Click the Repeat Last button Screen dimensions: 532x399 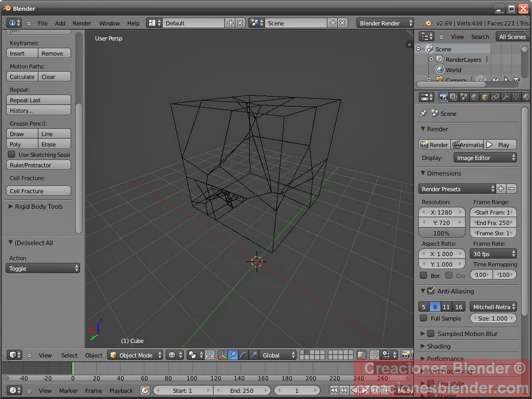38,100
